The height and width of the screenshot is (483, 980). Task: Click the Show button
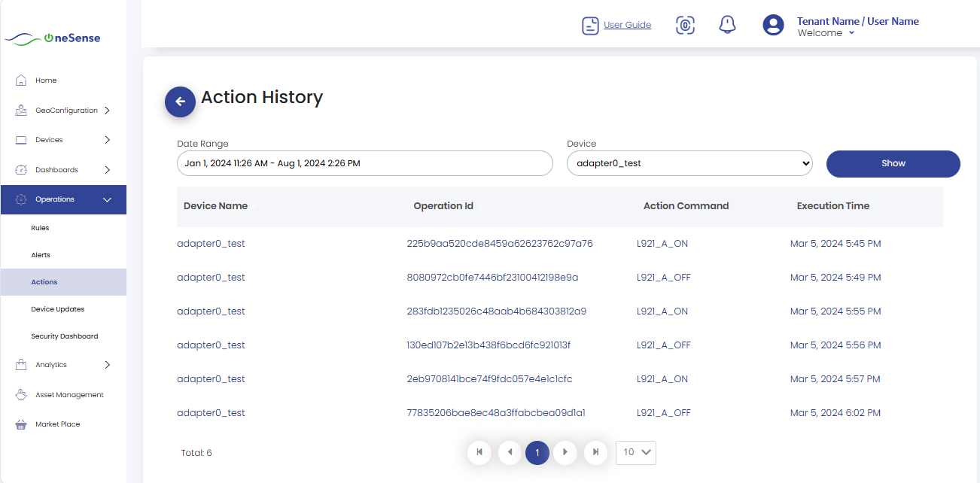tap(893, 163)
